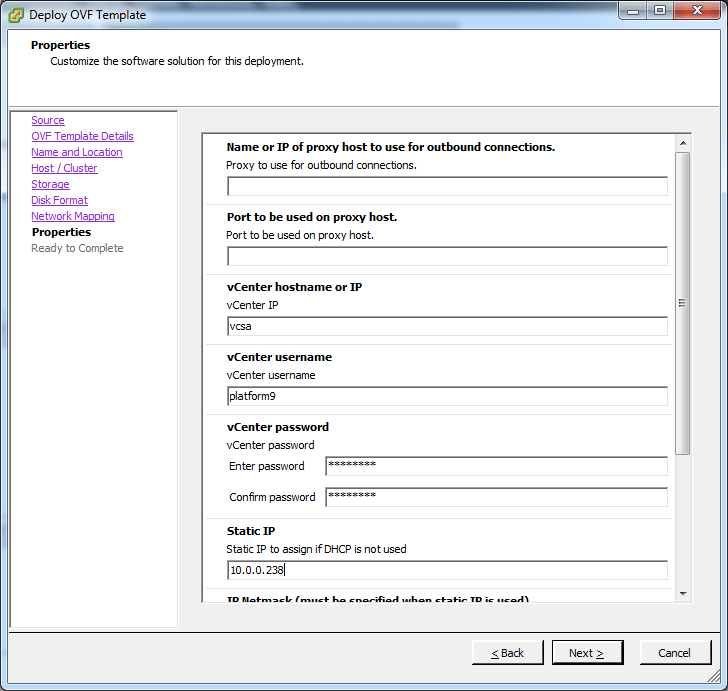This screenshot has height=691, width=728.
Task: Open the Name and Location step
Action: coord(77,152)
